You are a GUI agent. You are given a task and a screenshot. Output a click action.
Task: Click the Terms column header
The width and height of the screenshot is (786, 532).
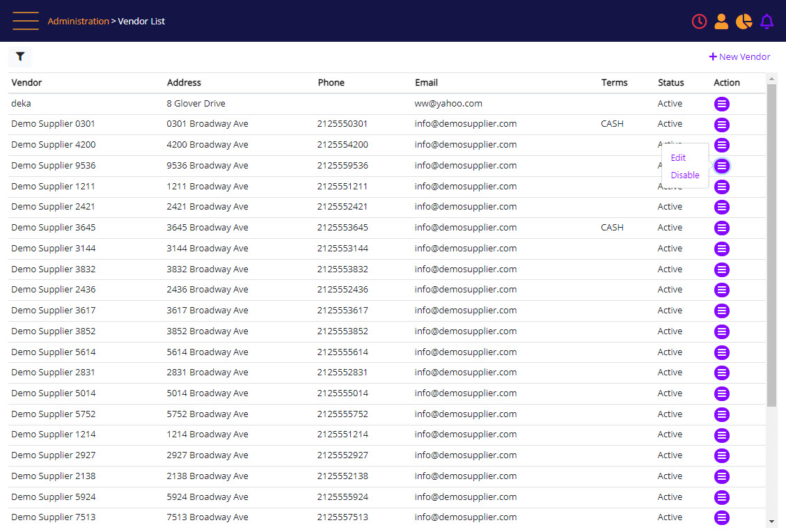click(x=614, y=82)
